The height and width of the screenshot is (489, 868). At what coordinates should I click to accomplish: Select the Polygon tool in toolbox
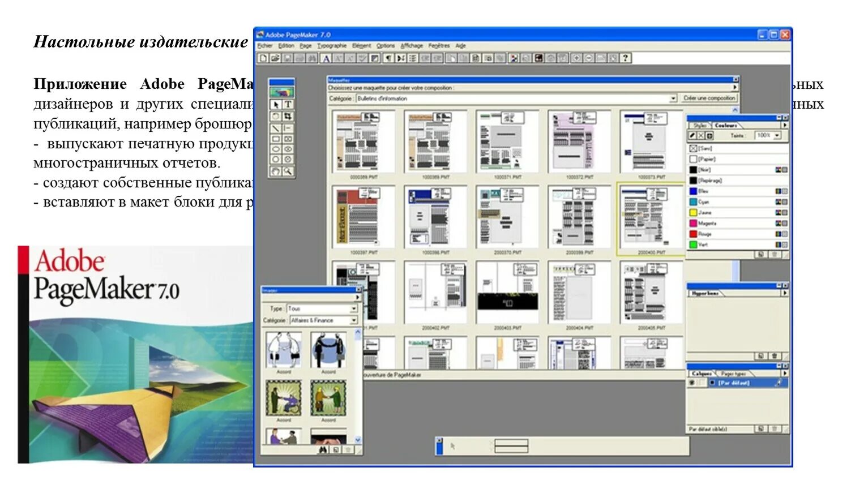[276, 160]
